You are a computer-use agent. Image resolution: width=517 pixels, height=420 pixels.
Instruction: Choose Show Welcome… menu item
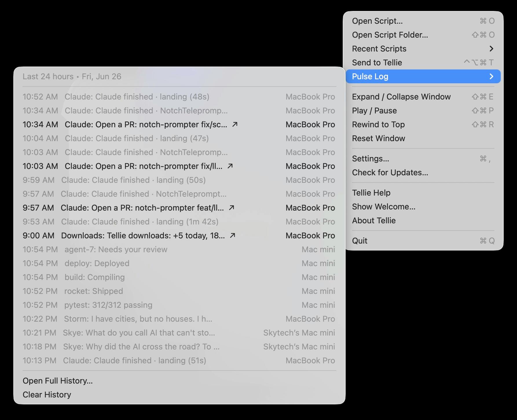point(423,207)
